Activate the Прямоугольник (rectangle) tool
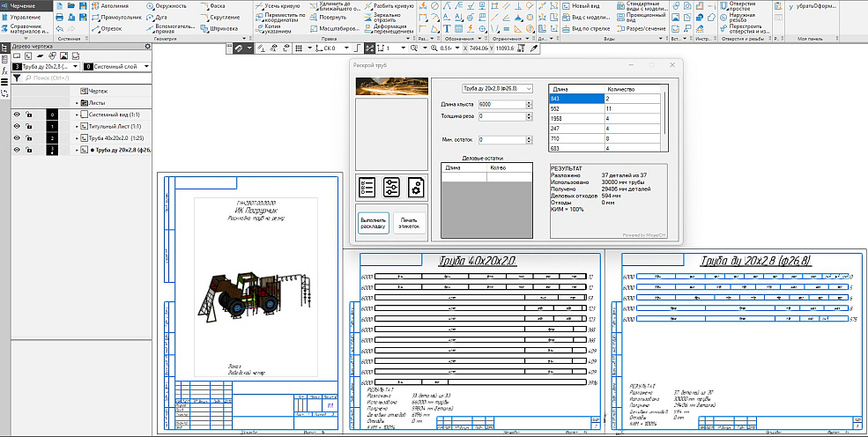This screenshot has height=437, width=868. 116,17
